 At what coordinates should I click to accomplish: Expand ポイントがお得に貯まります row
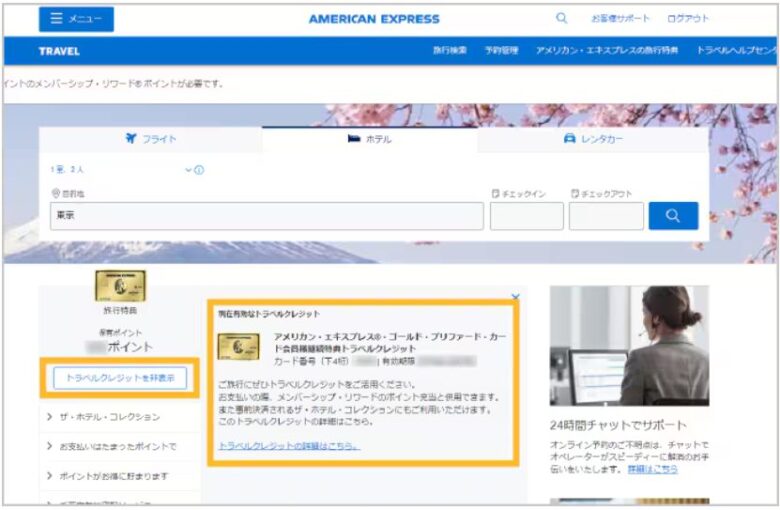click(x=119, y=476)
